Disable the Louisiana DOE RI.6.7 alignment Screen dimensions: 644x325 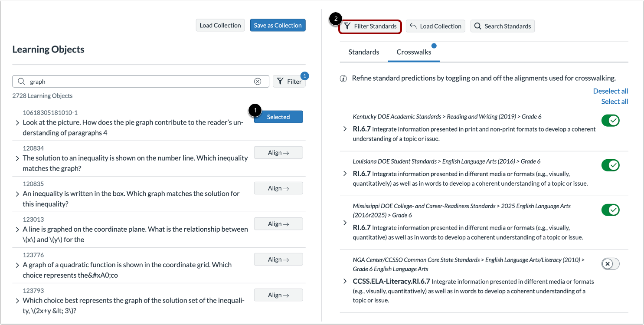(610, 165)
